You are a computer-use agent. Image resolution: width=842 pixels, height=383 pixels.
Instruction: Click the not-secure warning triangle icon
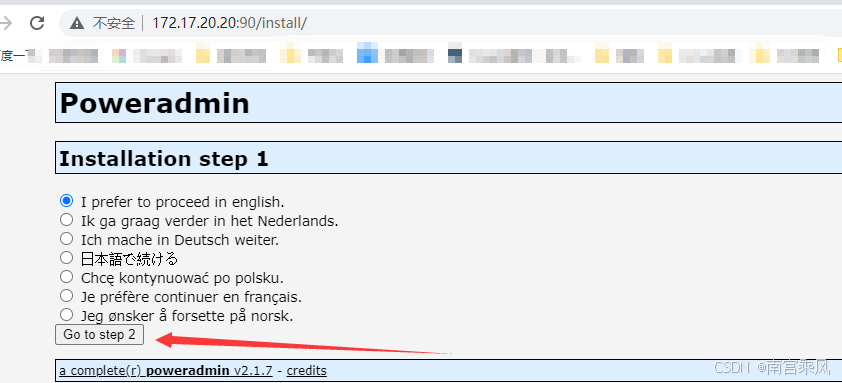pos(77,23)
